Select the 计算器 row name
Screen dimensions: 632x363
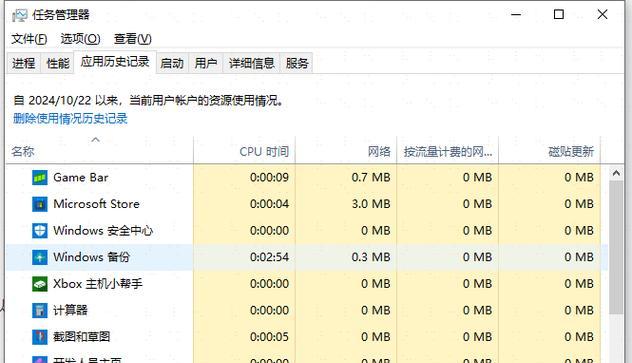point(71,311)
